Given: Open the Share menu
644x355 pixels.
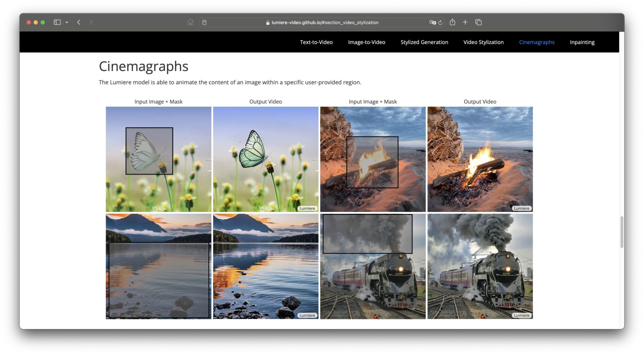Looking at the screenshot, I should pos(452,22).
